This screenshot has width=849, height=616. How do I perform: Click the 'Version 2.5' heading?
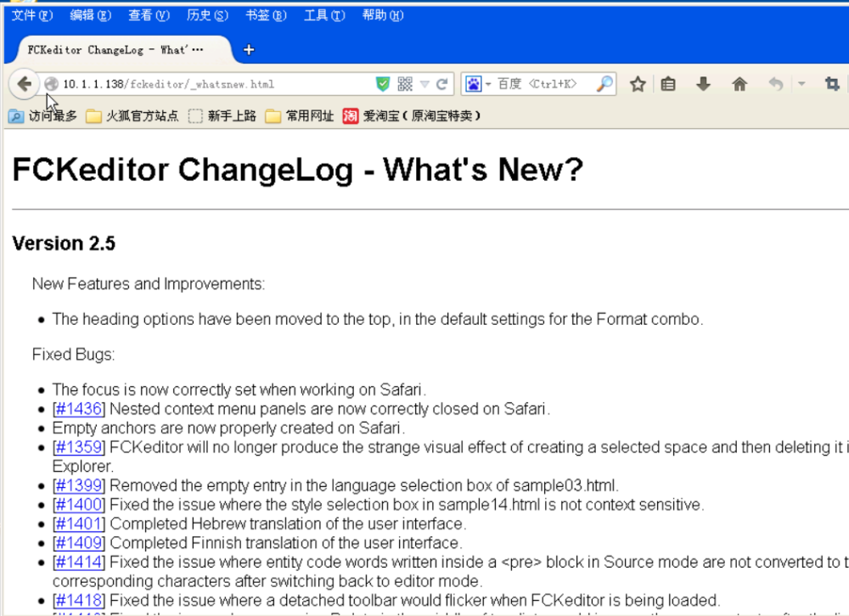(x=64, y=244)
